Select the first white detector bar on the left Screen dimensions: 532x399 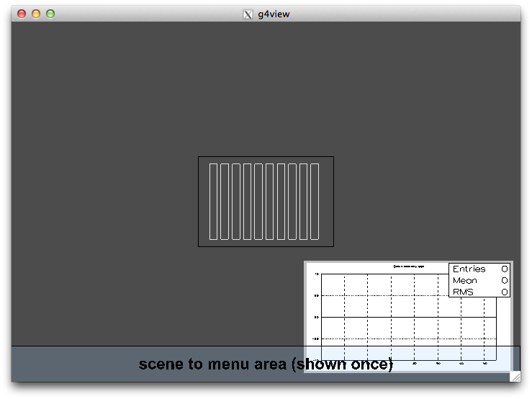click(x=213, y=202)
